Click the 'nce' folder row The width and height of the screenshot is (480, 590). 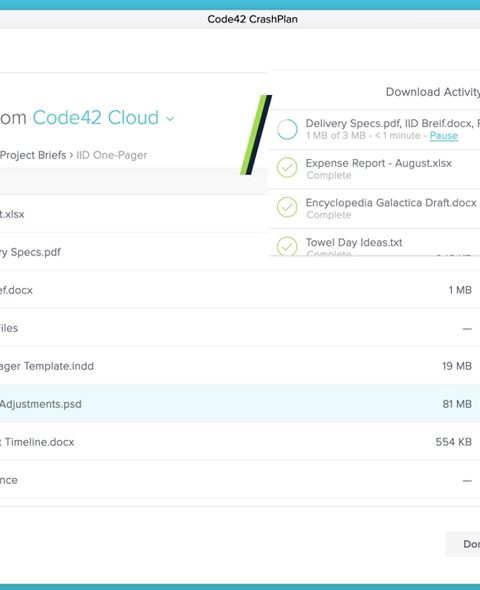click(240, 480)
